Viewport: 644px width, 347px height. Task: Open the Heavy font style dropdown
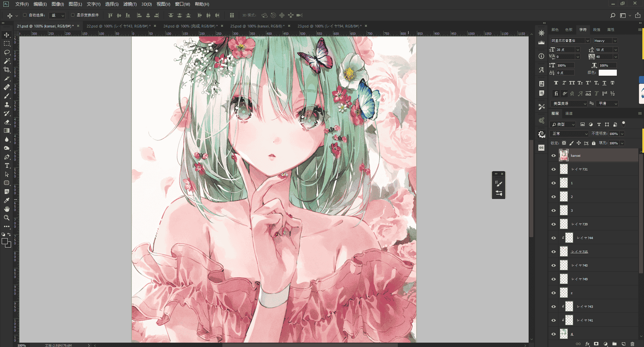pyautogui.click(x=615, y=41)
